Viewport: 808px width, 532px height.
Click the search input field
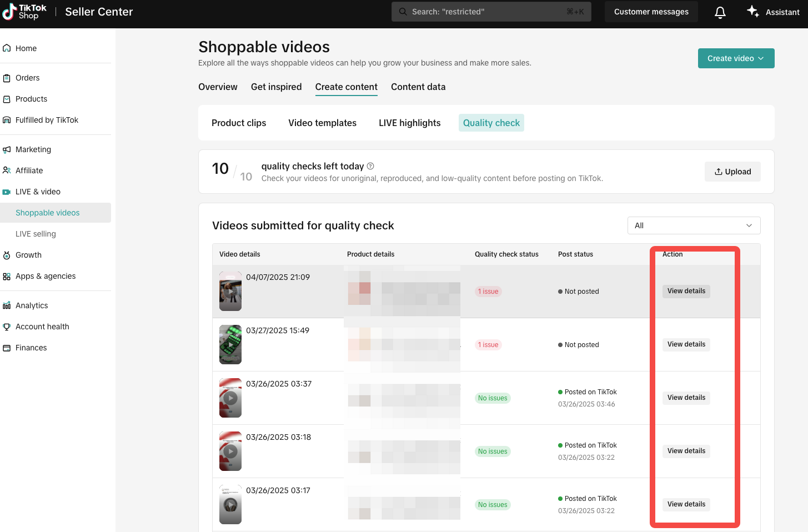[491, 12]
